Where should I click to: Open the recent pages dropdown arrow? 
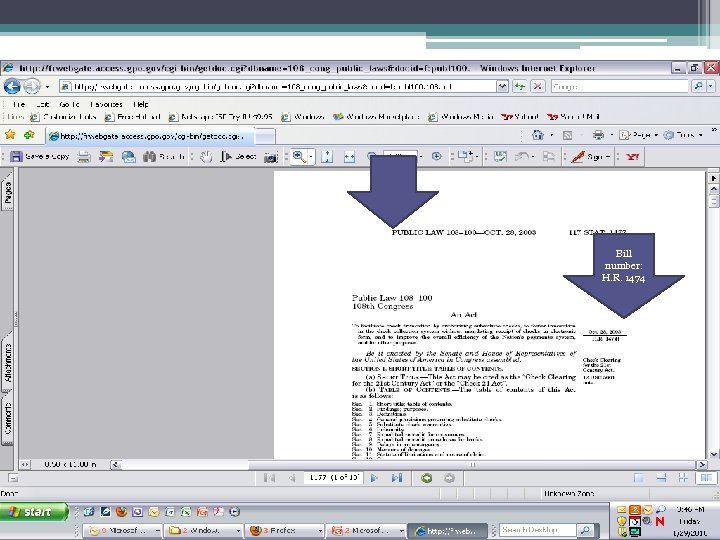[x=47, y=86]
